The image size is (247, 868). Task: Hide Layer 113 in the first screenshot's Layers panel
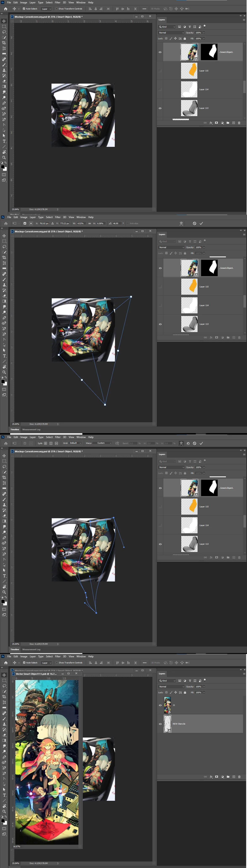point(160,108)
